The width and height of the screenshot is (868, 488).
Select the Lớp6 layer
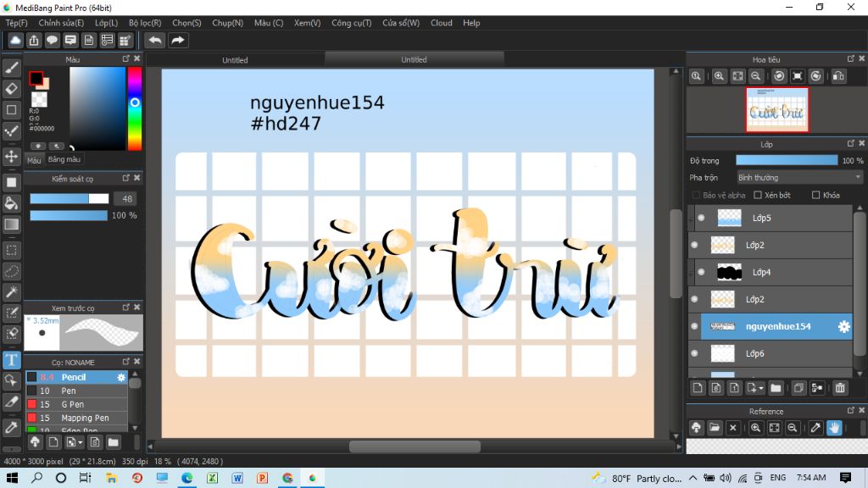[777, 353]
